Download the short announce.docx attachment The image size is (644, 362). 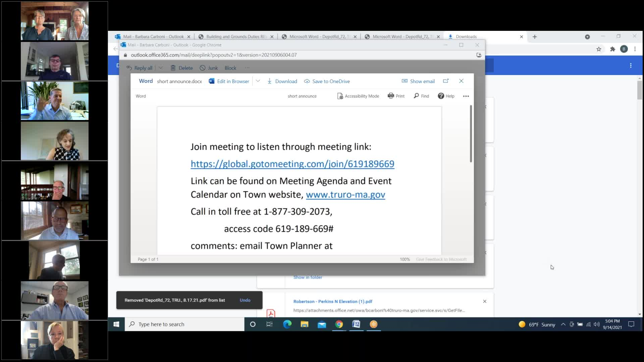(282, 81)
